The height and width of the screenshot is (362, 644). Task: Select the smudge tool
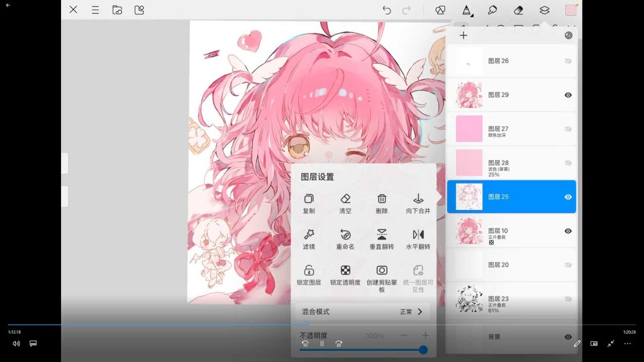tap(492, 10)
